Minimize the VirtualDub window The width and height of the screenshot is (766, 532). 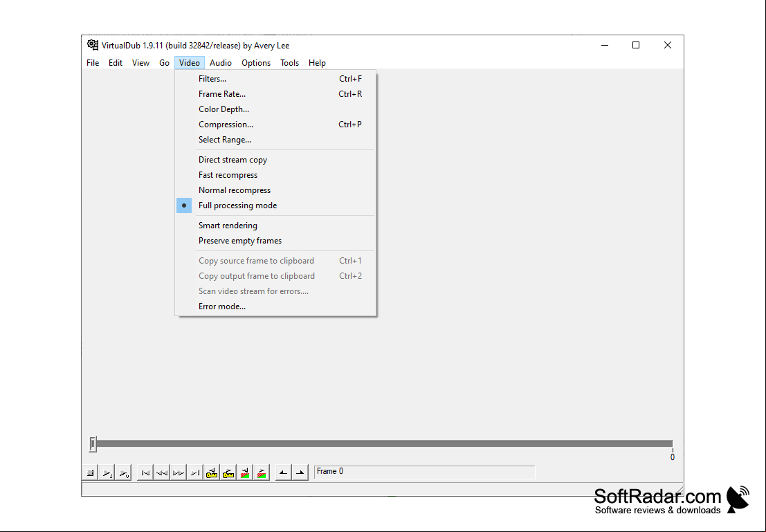click(x=605, y=45)
